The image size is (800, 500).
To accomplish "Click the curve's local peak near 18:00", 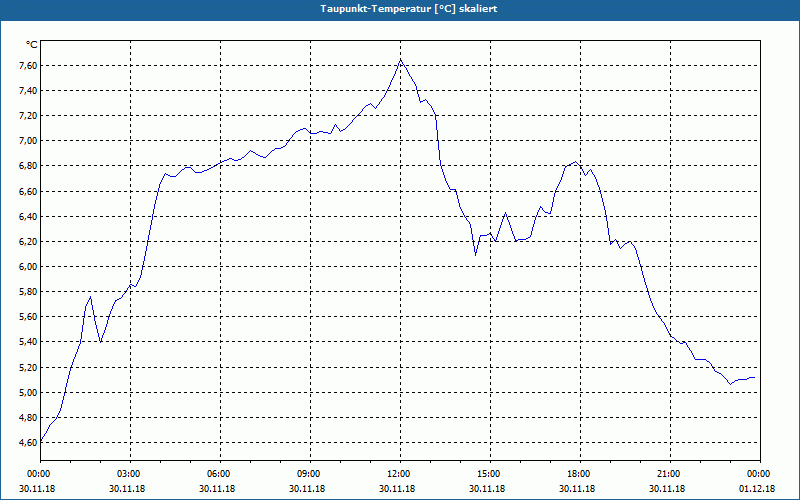I will (x=576, y=162).
